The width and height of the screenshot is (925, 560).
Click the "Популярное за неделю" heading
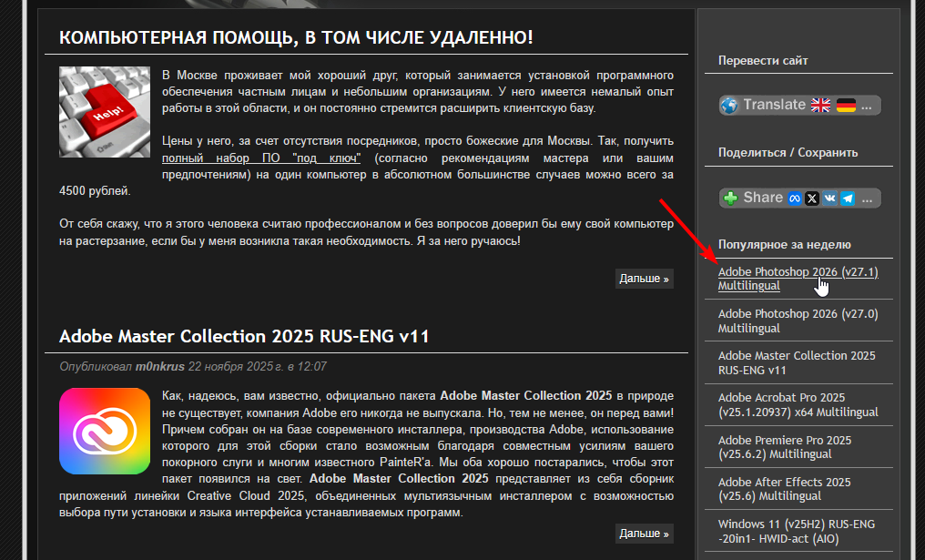tap(784, 244)
